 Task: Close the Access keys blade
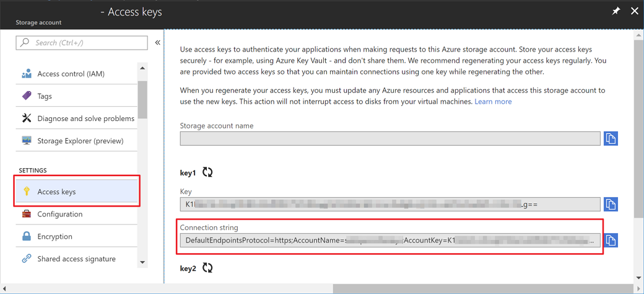coord(634,11)
